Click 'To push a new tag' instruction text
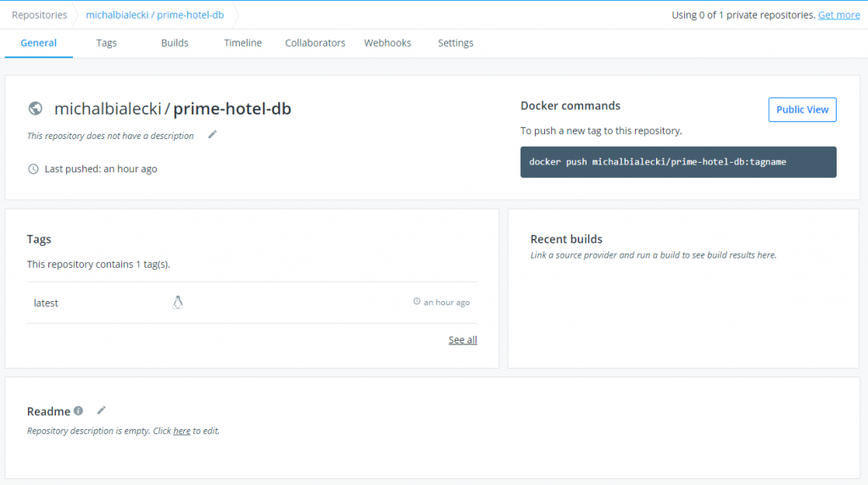Viewport: 868px width, 485px height. tap(601, 131)
